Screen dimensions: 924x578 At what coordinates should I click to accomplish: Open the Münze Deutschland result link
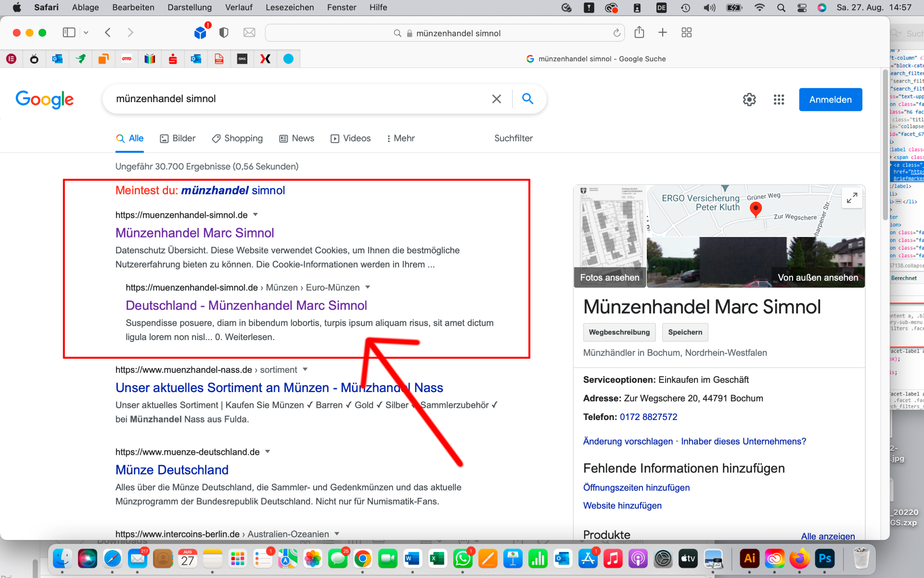172,470
